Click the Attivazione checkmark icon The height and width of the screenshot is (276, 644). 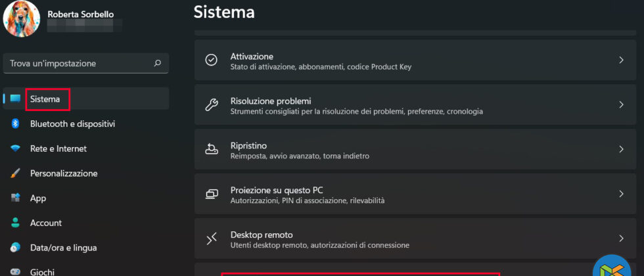click(x=212, y=60)
